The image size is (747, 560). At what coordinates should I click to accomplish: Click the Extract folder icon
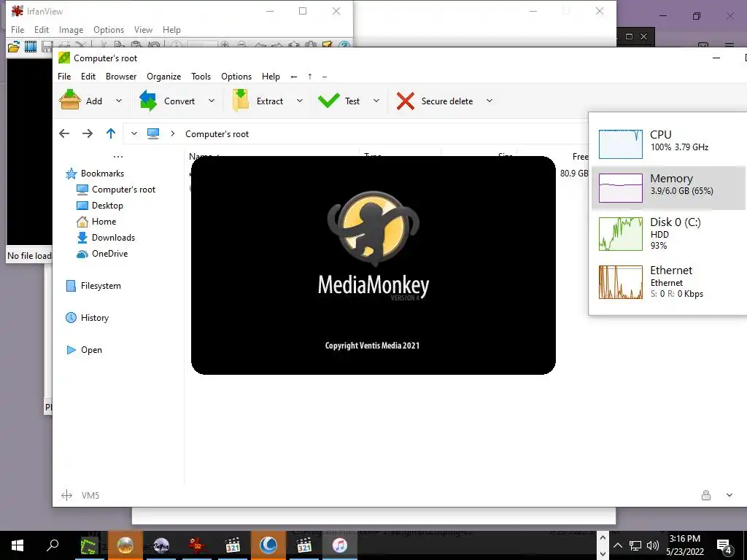coord(241,101)
